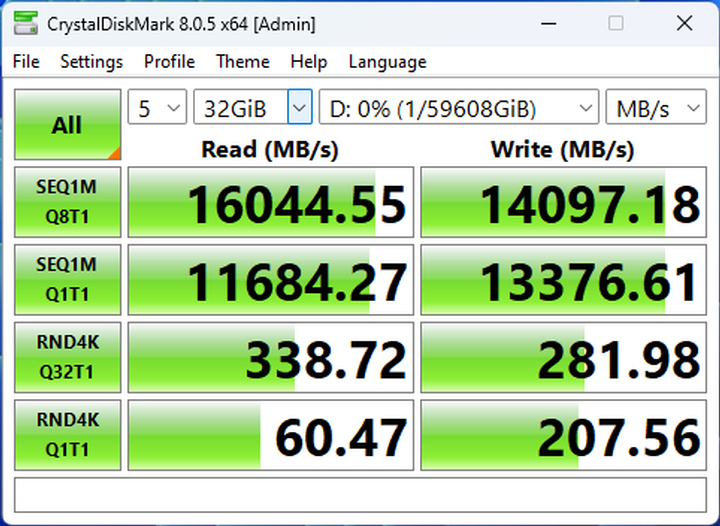Open the Profile menu
This screenshot has width=720, height=526.
(x=169, y=62)
